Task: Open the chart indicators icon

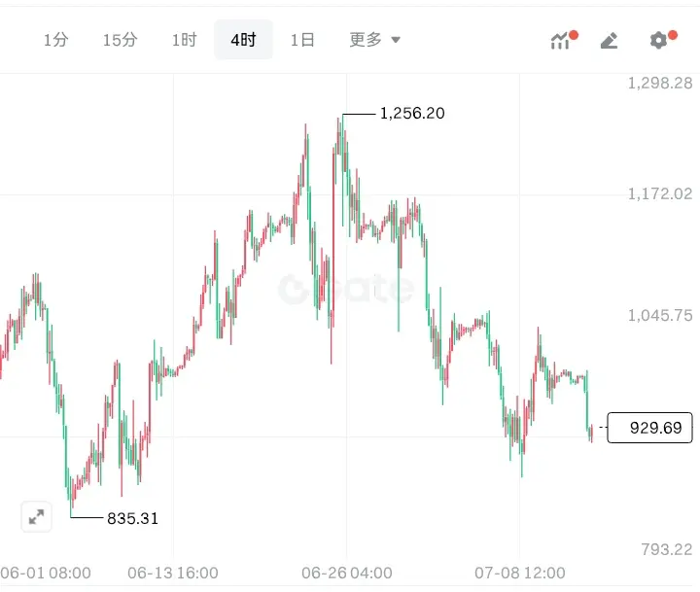Action: 563,40
